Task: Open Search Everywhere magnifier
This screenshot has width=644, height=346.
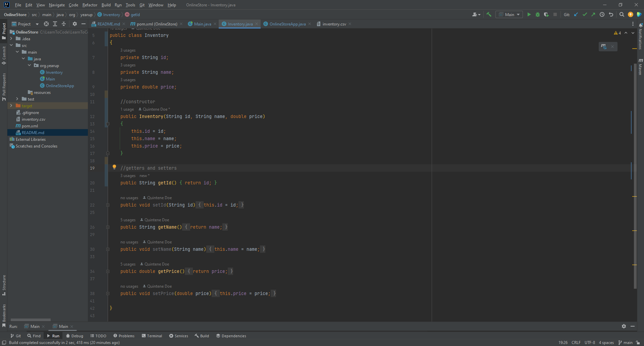Action: [622, 14]
